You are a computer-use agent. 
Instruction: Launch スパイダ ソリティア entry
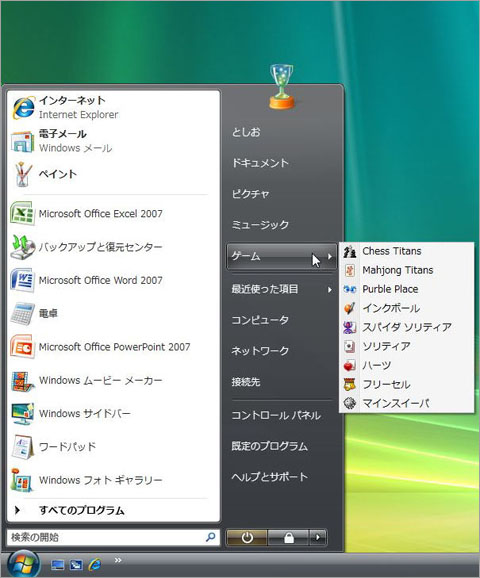point(406,327)
